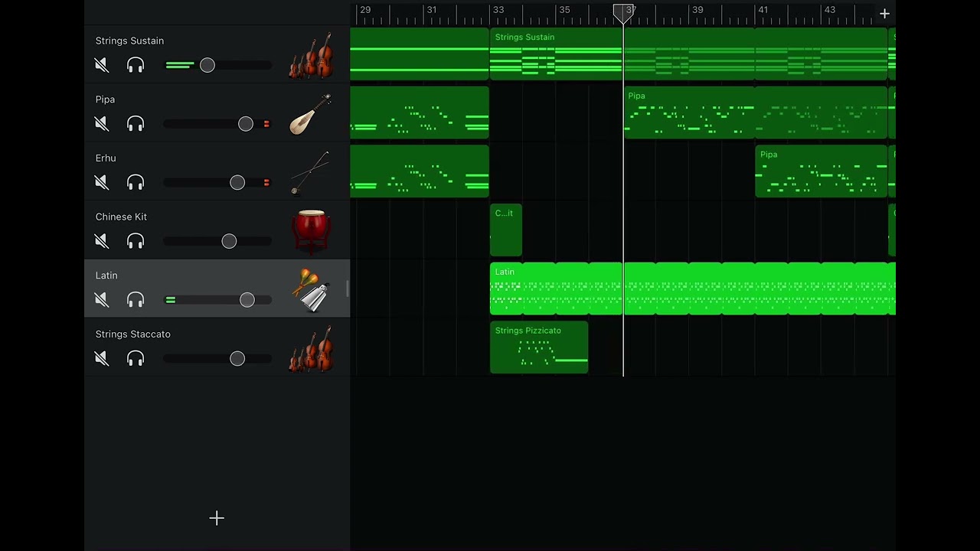Solo the Erhu track with headphones icon

click(136, 182)
